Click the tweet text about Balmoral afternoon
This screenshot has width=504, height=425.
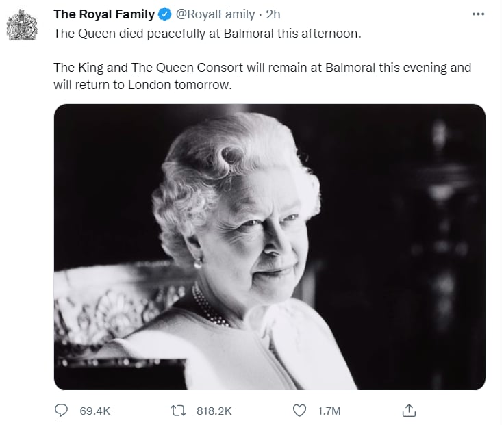tap(207, 34)
